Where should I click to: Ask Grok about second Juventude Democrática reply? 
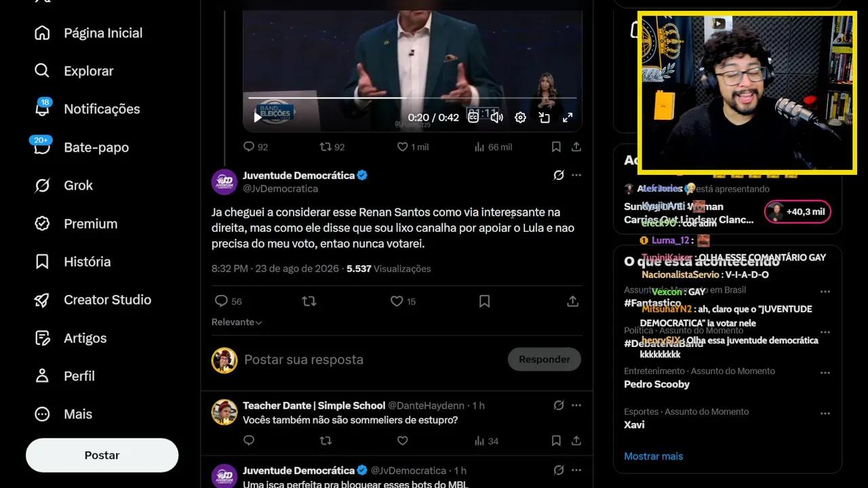click(x=558, y=470)
